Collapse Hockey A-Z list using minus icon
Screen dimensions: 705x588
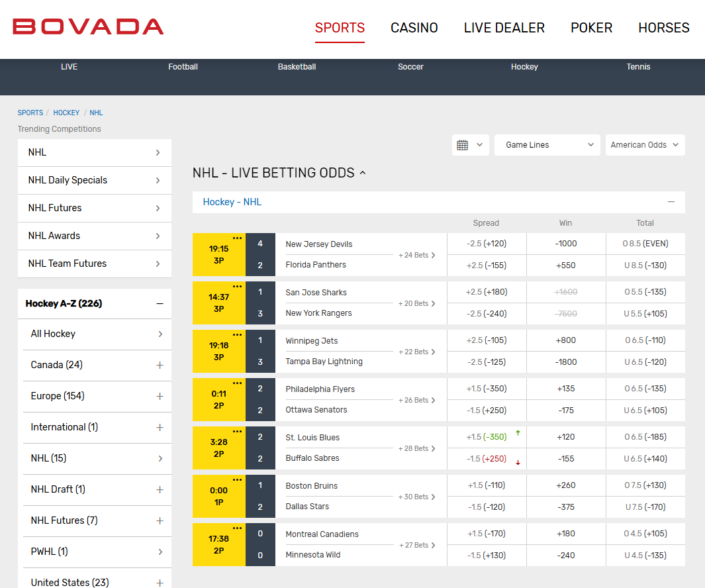click(160, 304)
